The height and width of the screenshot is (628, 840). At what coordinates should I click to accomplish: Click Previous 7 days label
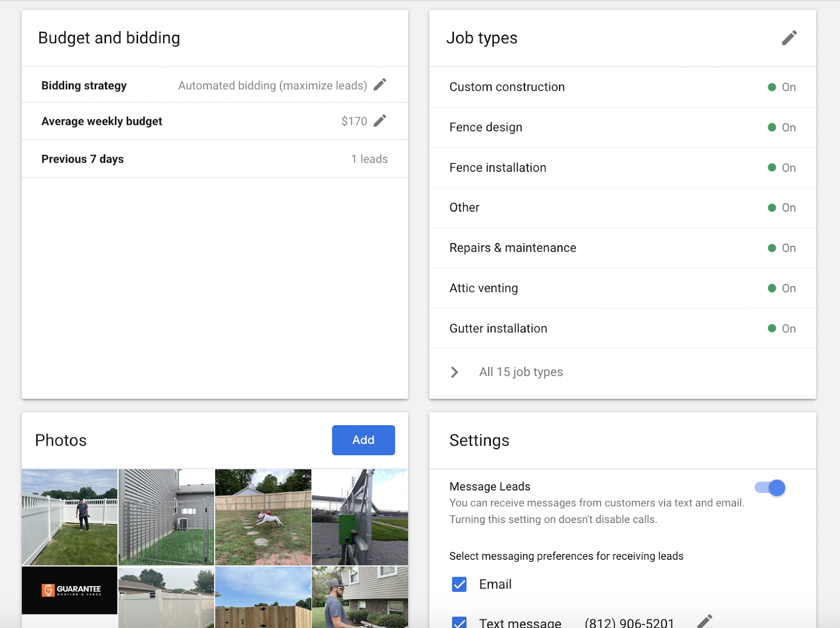(82, 159)
